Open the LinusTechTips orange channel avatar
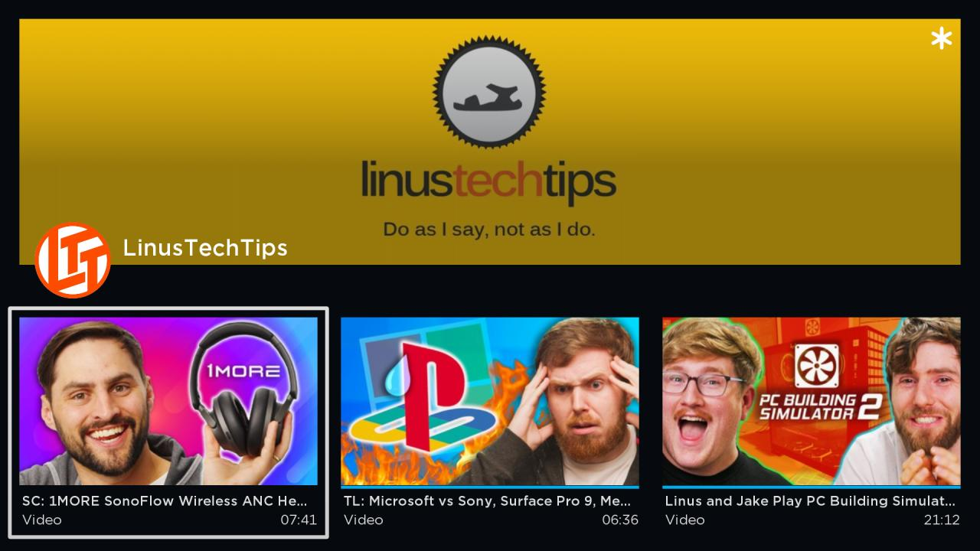The height and width of the screenshot is (551, 980). (73, 260)
